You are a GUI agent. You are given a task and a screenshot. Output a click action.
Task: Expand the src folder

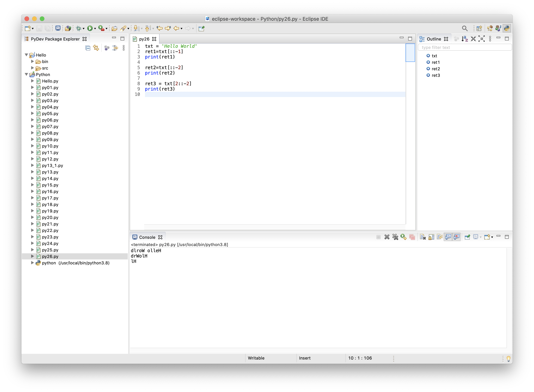pyautogui.click(x=33, y=68)
